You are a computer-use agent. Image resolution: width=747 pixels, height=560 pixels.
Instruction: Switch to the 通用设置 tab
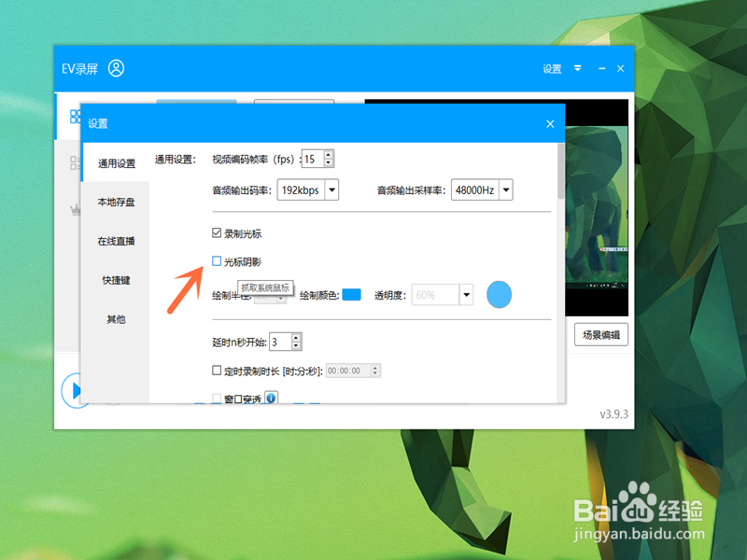tap(116, 163)
